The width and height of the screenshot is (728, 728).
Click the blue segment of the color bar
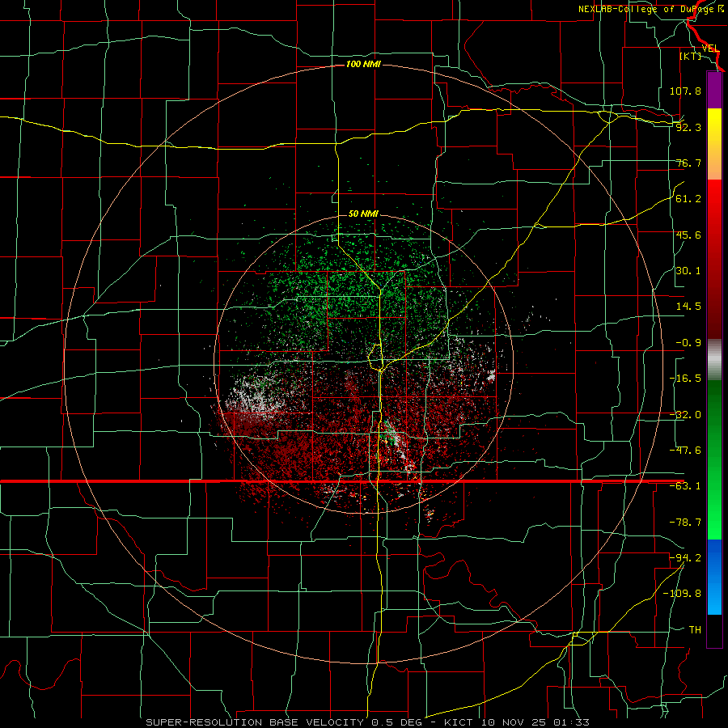click(x=714, y=577)
